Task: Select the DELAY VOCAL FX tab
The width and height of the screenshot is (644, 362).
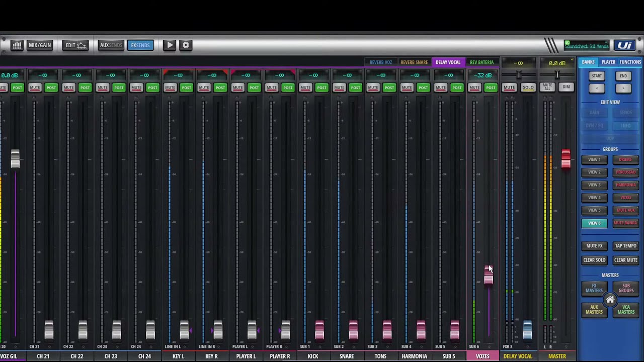Action: pos(448,62)
